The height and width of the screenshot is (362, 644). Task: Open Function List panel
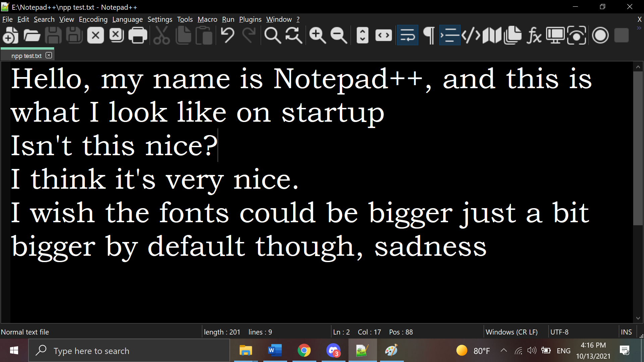[534, 35]
